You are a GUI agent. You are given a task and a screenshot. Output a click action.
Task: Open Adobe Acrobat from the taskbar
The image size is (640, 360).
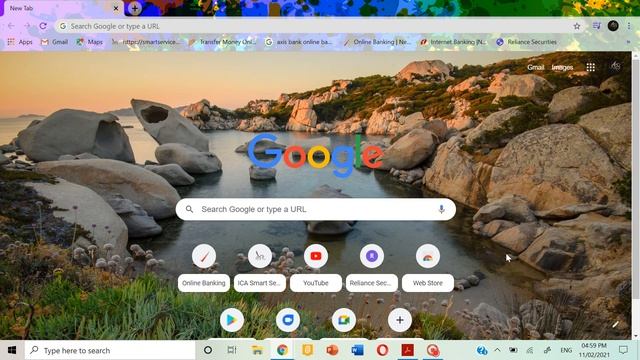click(x=407, y=350)
